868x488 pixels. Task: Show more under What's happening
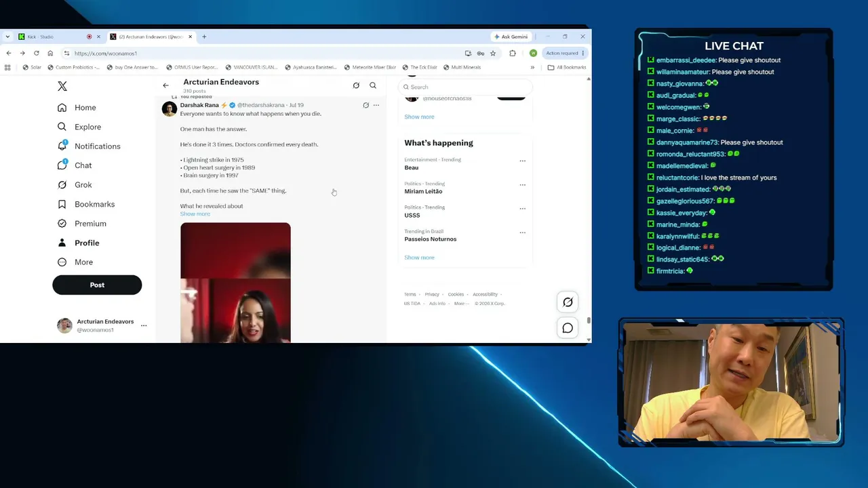click(419, 258)
